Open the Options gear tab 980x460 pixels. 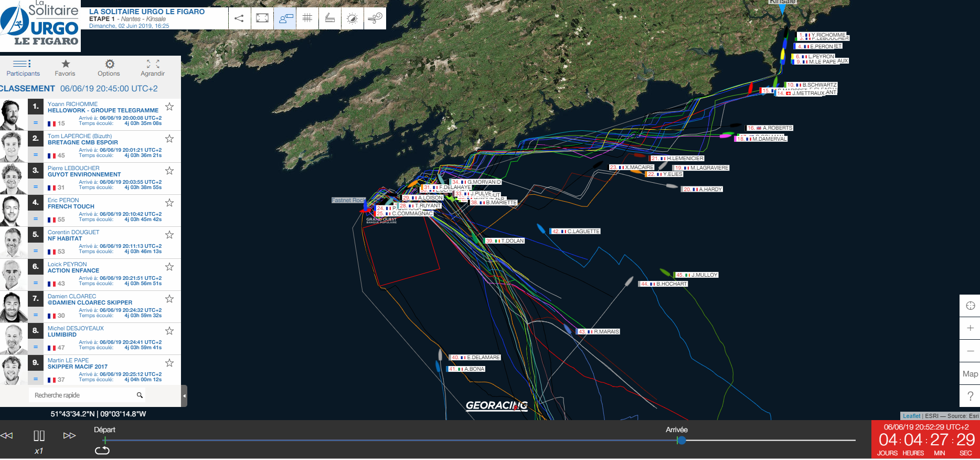click(x=109, y=68)
